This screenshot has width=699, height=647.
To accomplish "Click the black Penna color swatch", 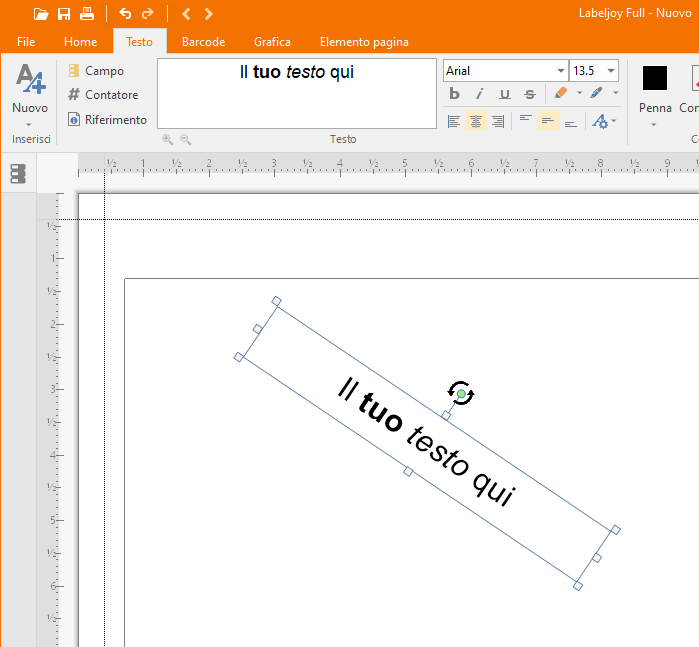I will point(655,78).
